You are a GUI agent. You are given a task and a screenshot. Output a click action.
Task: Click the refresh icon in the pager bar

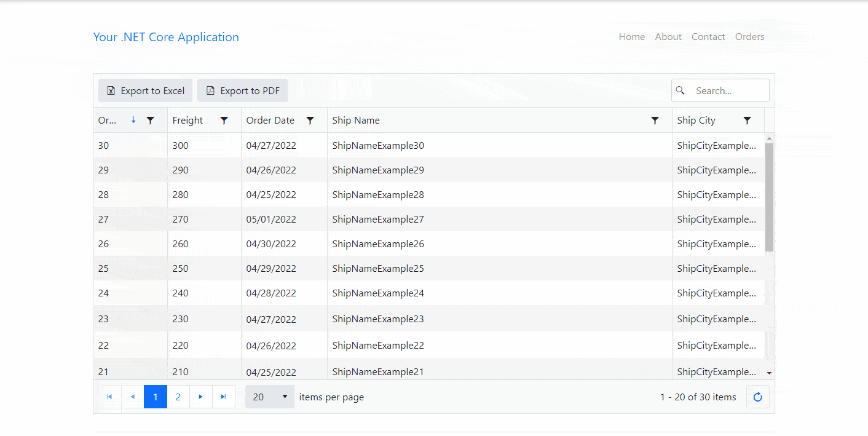(x=757, y=397)
